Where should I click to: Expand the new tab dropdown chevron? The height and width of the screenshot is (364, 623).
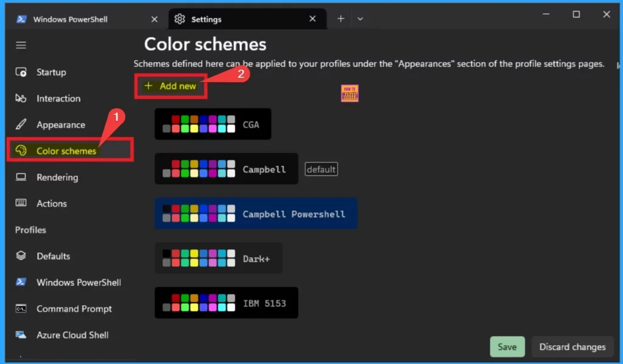360,19
